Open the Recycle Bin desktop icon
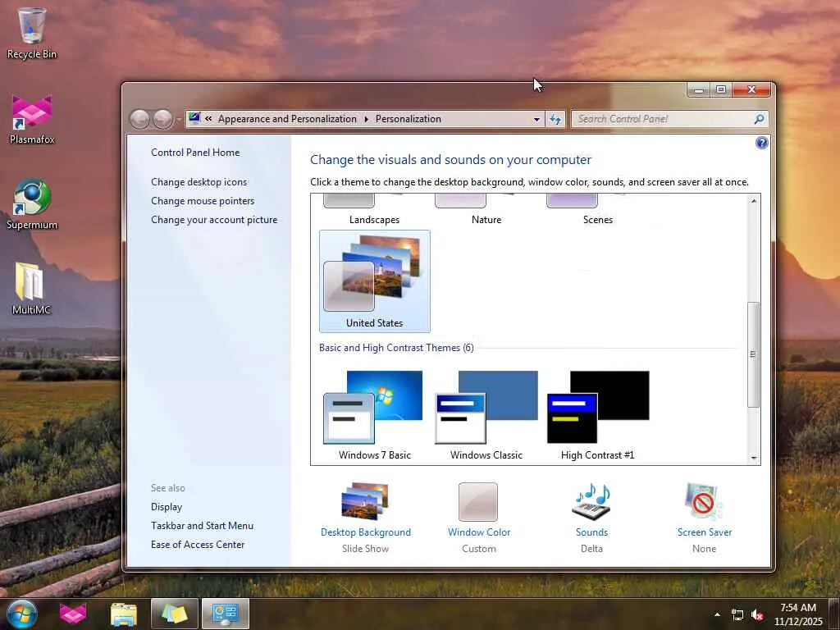840x630 pixels. coord(32,32)
